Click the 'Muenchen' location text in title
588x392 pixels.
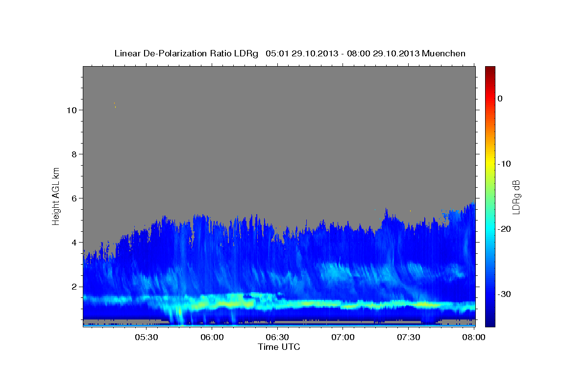pyautogui.click(x=443, y=53)
